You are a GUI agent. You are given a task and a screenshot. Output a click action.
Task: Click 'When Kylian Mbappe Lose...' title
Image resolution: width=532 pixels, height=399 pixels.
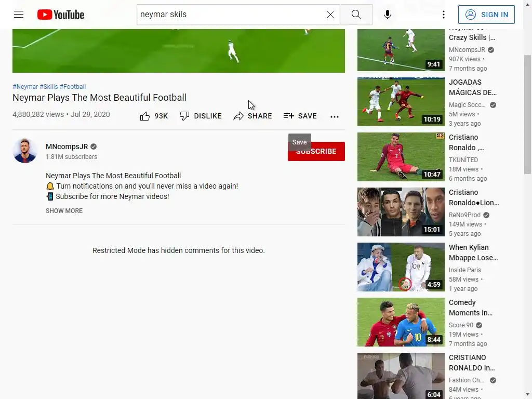pos(473,252)
